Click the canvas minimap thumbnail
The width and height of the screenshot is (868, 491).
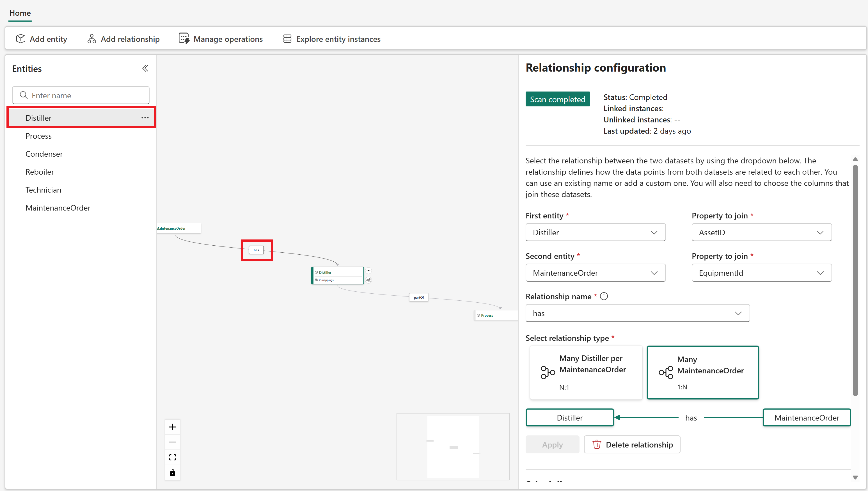pos(453,446)
